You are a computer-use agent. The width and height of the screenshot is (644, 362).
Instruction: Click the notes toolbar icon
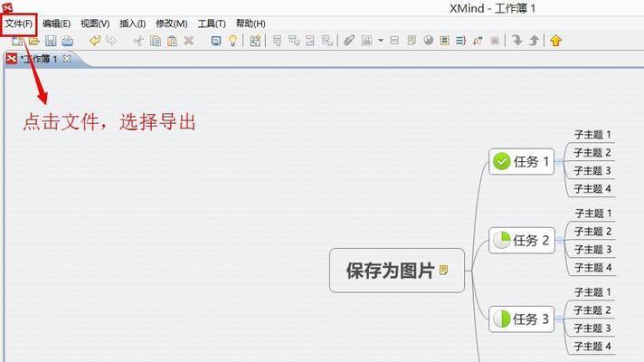(x=412, y=40)
